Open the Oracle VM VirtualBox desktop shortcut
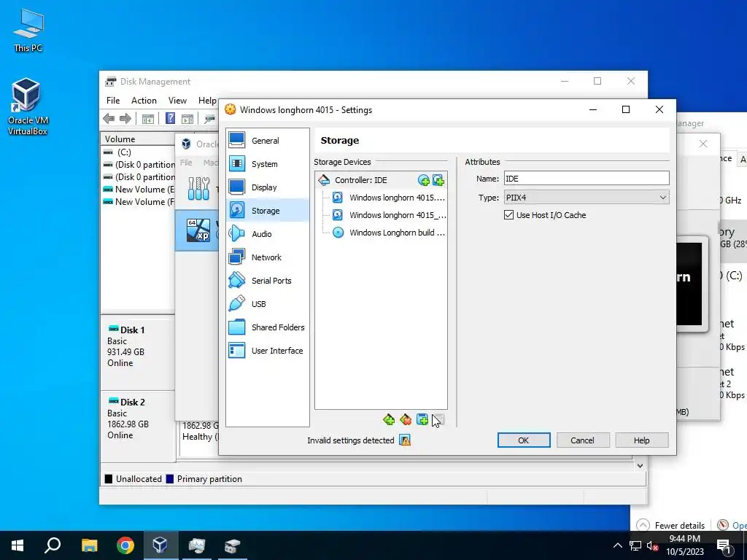This screenshot has width=747, height=560. click(x=27, y=106)
